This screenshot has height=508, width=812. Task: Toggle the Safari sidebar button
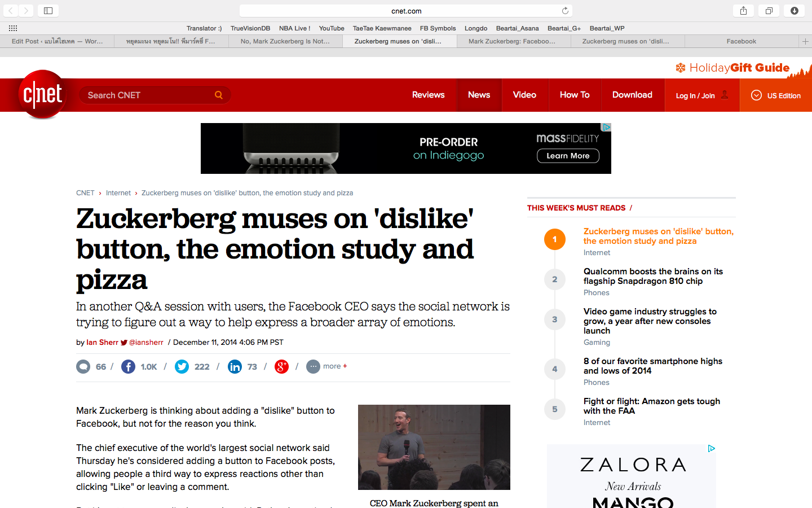tap(48, 11)
